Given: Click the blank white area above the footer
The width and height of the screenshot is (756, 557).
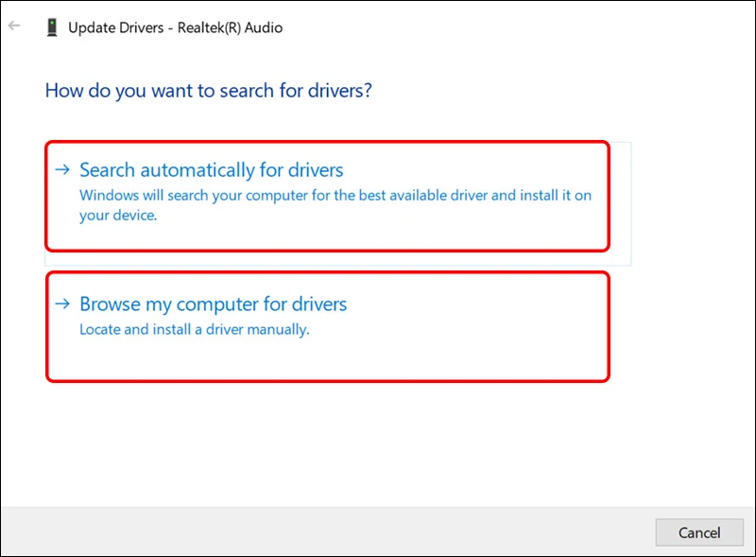Looking at the screenshot, I should 378,444.
